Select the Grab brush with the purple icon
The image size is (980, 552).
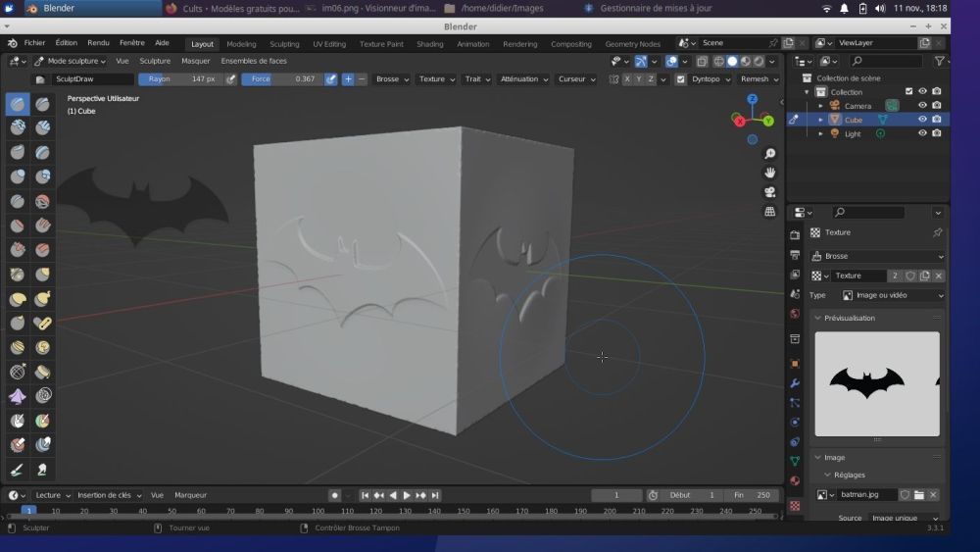[18, 396]
